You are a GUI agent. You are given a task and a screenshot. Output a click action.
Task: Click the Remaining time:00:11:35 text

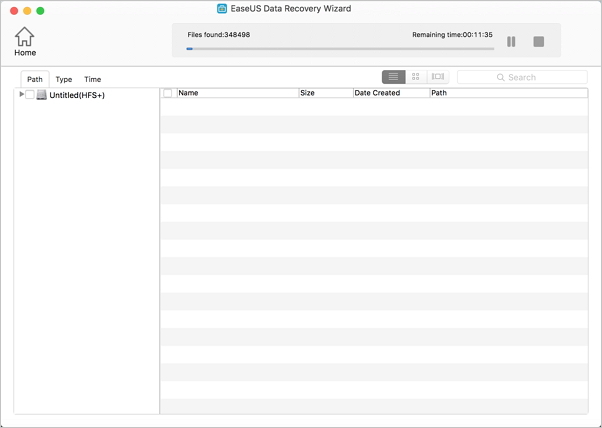pyautogui.click(x=452, y=35)
